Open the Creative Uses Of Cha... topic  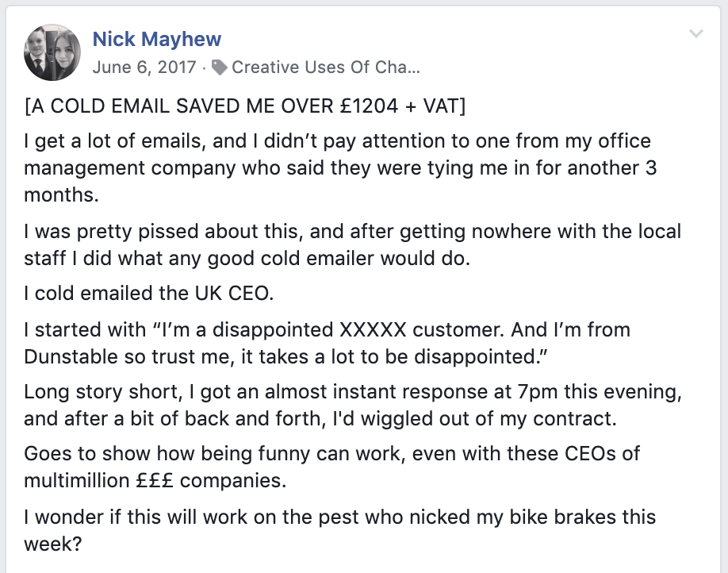(x=325, y=67)
